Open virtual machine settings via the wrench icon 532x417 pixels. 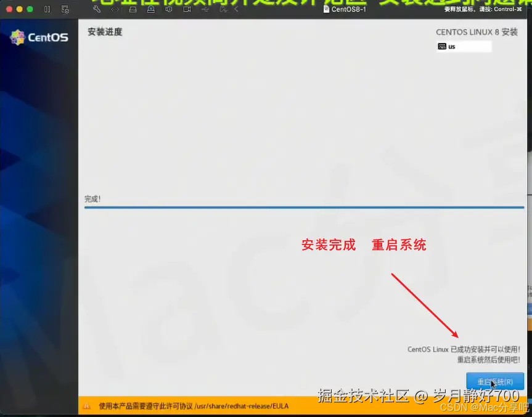click(x=97, y=9)
